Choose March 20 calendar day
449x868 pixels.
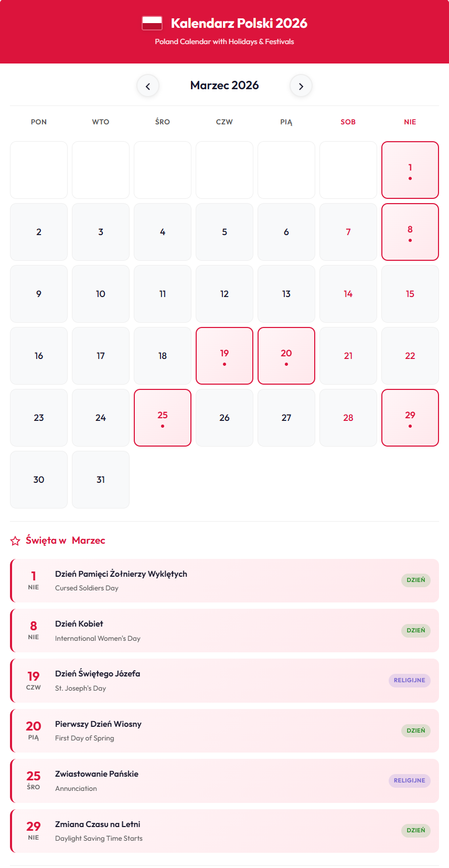286,356
